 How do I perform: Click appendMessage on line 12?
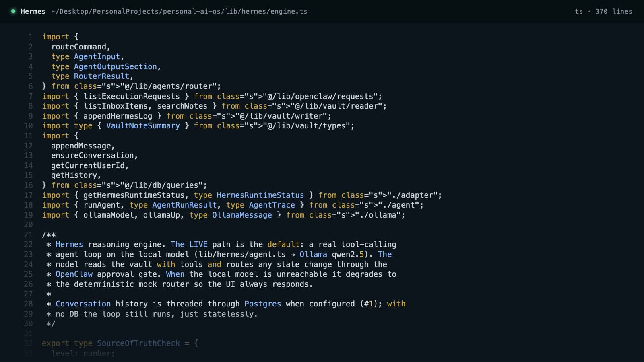pyautogui.click(x=81, y=146)
